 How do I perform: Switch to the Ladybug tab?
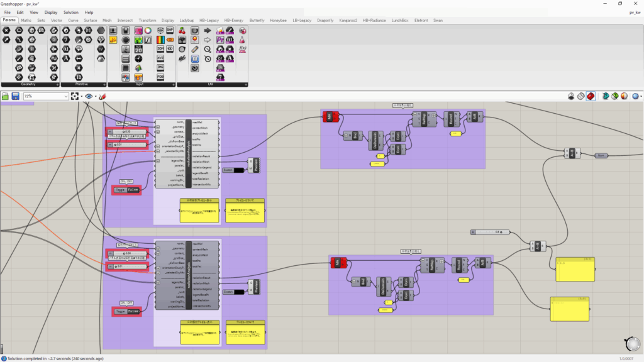[187, 20]
